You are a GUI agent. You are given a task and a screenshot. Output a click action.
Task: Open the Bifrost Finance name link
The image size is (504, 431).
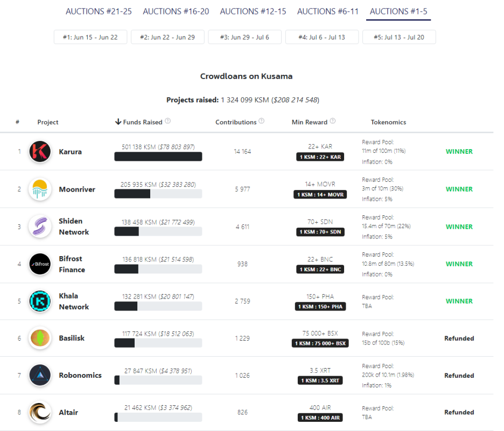pyautogui.click(x=72, y=264)
